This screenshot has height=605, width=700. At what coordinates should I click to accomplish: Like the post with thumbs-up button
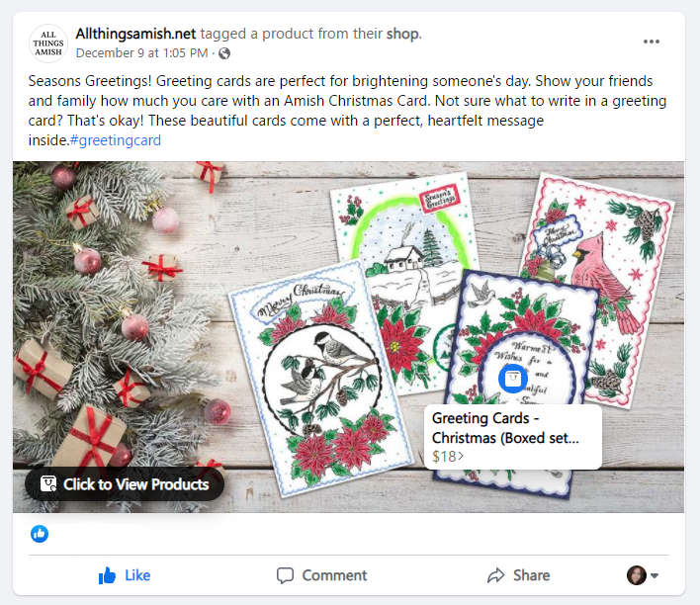pos(125,575)
